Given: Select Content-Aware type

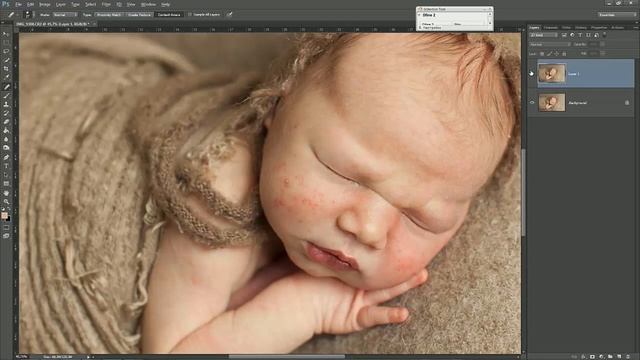Looking at the screenshot, I should click(169, 15).
